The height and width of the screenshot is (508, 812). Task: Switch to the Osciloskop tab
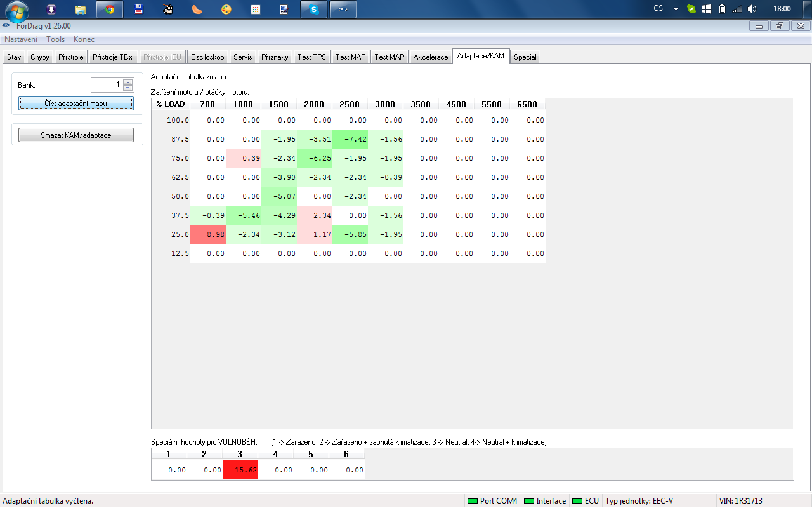(x=207, y=57)
